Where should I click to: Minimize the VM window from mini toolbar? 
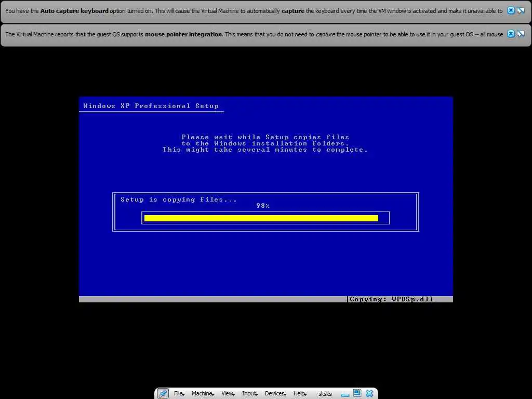[345, 395]
